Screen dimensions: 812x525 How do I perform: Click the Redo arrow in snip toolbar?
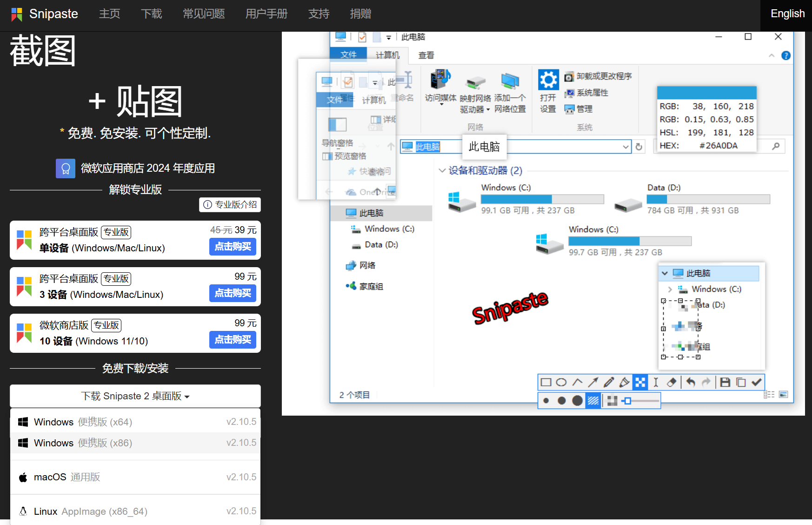pyautogui.click(x=706, y=383)
